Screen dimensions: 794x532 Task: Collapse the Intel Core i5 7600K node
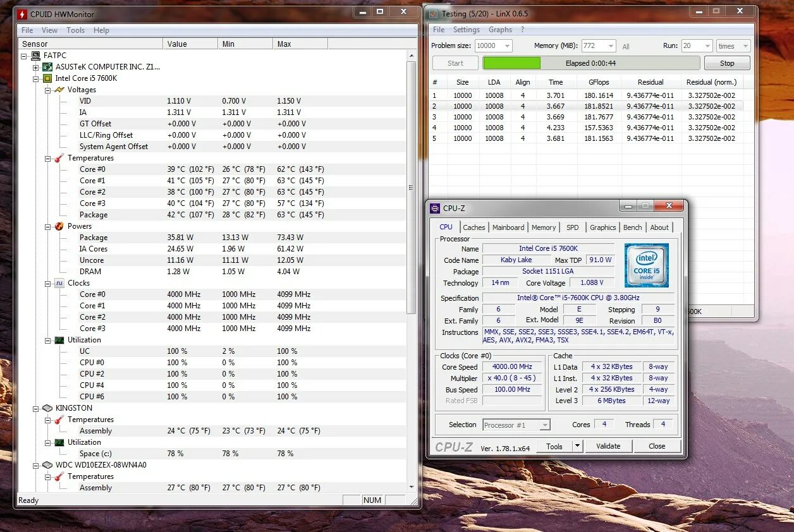35,78
